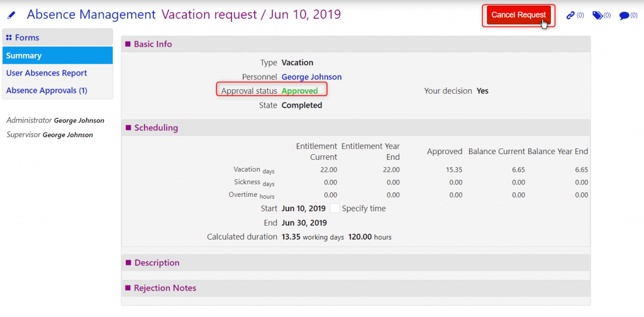Tick the Specify time checkbox
The image size is (644, 317).
pos(335,208)
